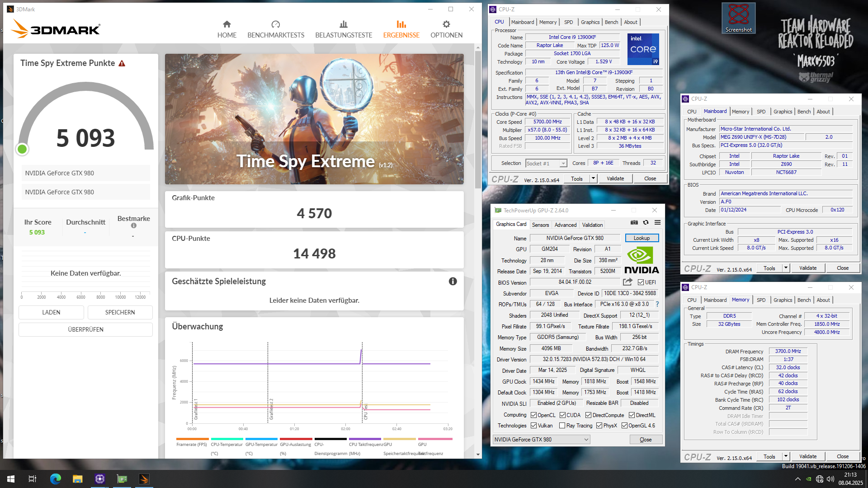
Task: Expand Tools arrow in CPU-Z Mainboard window
Action: point(786,268)
